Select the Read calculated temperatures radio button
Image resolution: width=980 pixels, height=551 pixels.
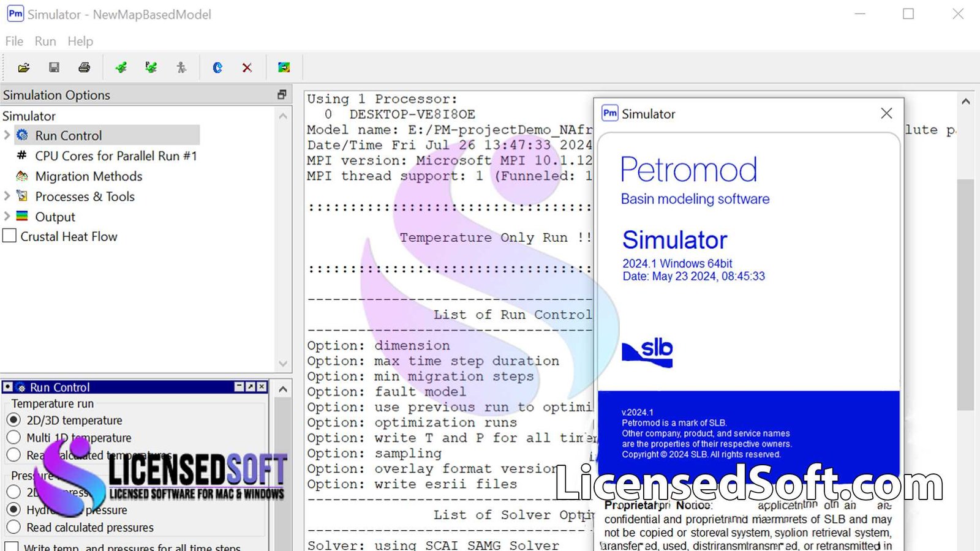(x=13, y=455)
